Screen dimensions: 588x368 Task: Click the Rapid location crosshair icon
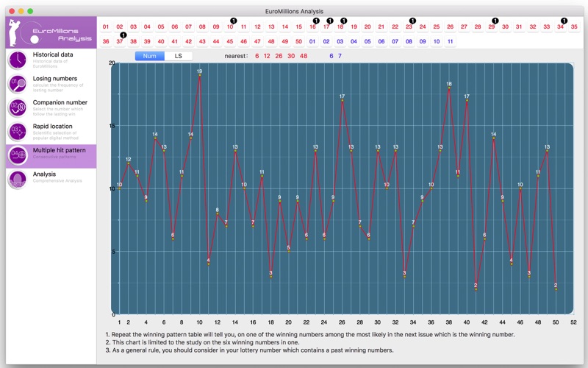pos(17,132)
